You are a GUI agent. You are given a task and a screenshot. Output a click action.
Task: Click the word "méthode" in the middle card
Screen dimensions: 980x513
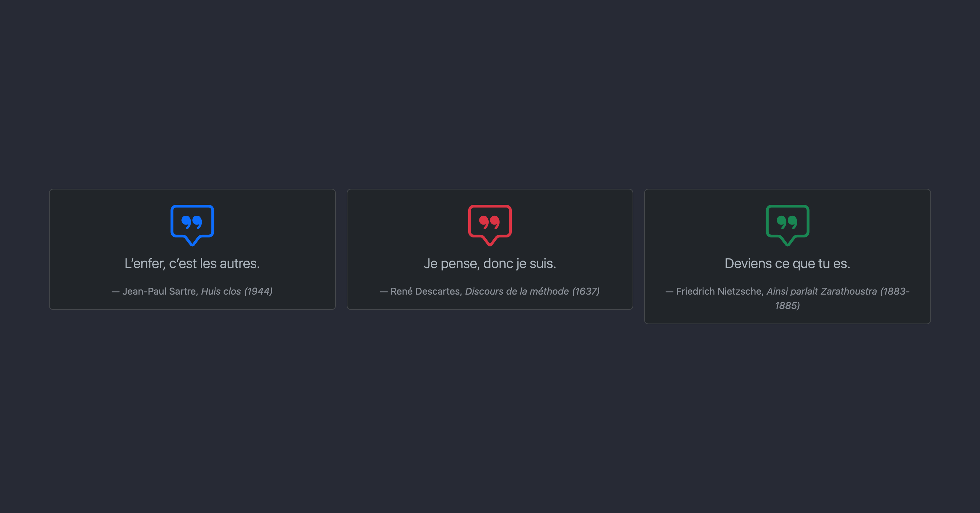click(549, 291)
